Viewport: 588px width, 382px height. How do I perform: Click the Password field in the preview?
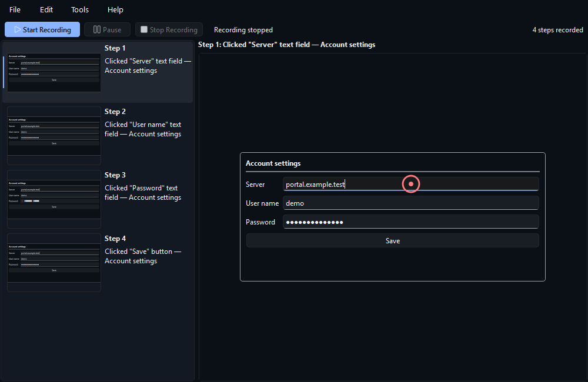pos(410,222)
